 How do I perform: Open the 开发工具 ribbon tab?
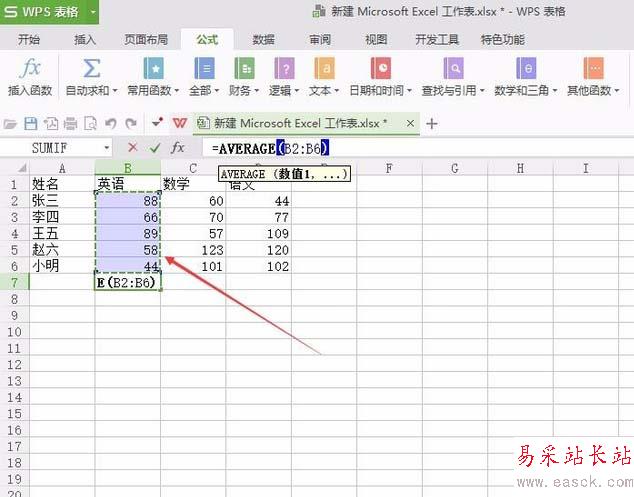(x=437, y=40)
